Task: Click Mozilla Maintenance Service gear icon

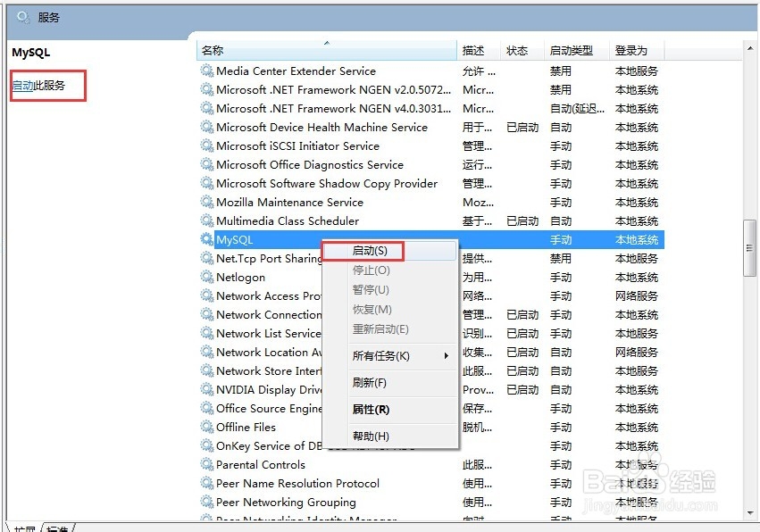Action: click(x=207, y=202)
